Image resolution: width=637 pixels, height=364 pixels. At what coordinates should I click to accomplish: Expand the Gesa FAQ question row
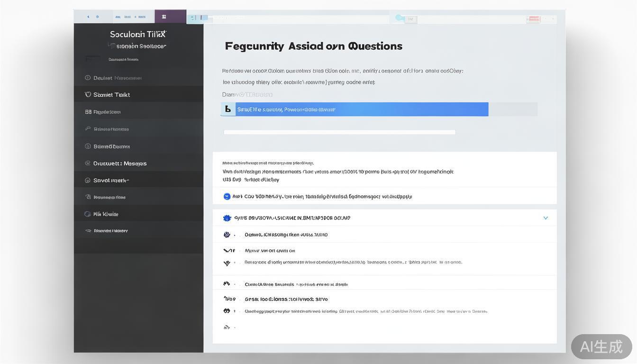click(x=286, y=299)
